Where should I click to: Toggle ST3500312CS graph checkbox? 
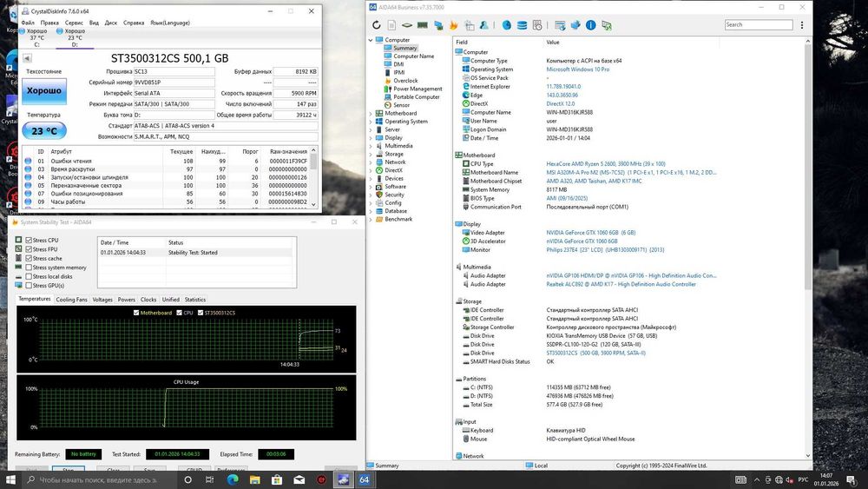click(x=201, y=313)
